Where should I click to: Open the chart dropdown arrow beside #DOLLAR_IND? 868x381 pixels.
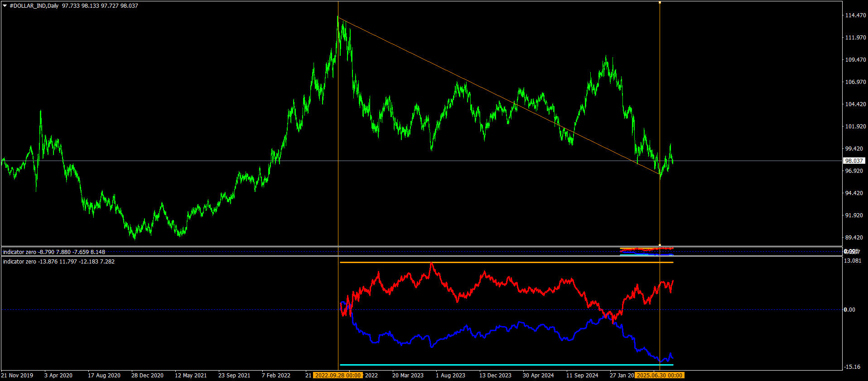5,6
